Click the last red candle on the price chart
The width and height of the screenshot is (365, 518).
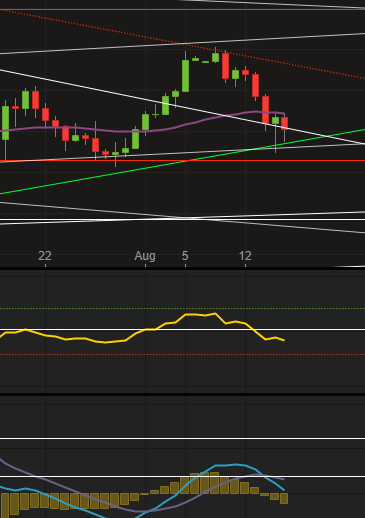pyautogui.click(x=284, y=123)
